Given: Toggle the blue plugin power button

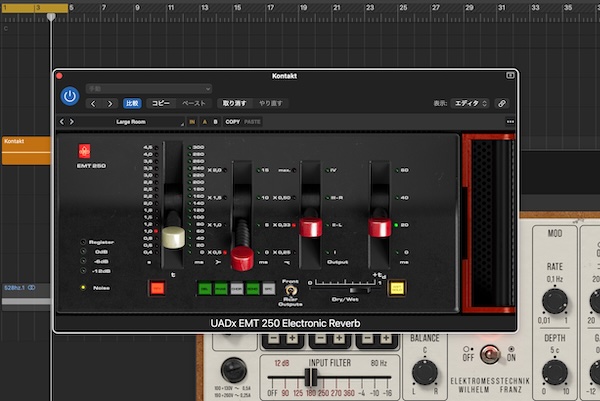Looking at the screenshot, I should point(70,96).
